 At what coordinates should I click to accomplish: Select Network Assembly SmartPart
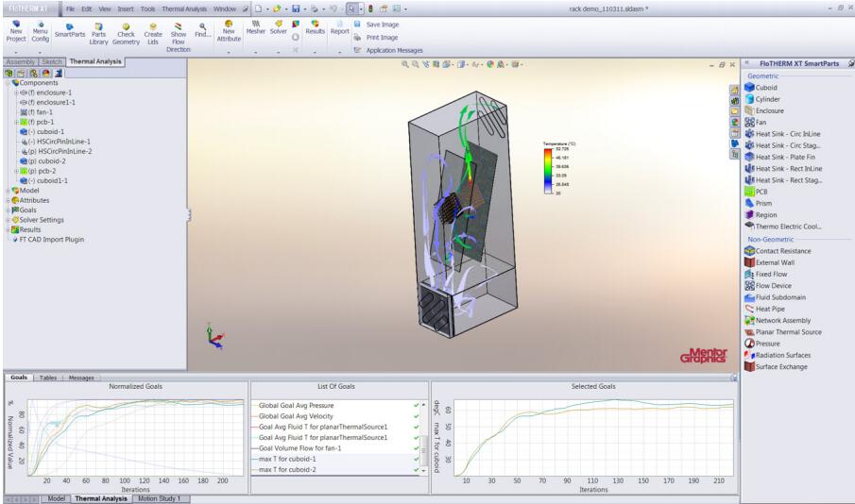click(x=778, y=320)
